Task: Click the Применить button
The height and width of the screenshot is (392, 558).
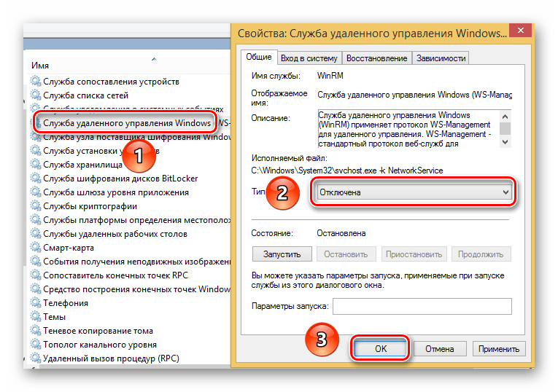Action: (x=499, y=349)
